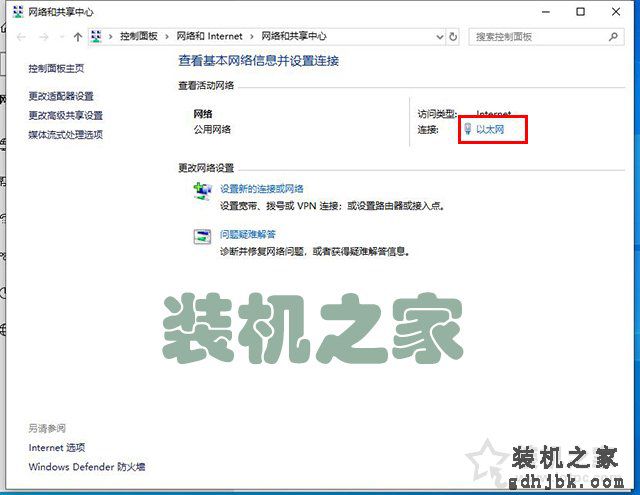Image resolution: width=640 pixels, height=495 pixels.
Task: Click the new connection wizard icon
Action: pyautogui.click(x=202, y=191)
